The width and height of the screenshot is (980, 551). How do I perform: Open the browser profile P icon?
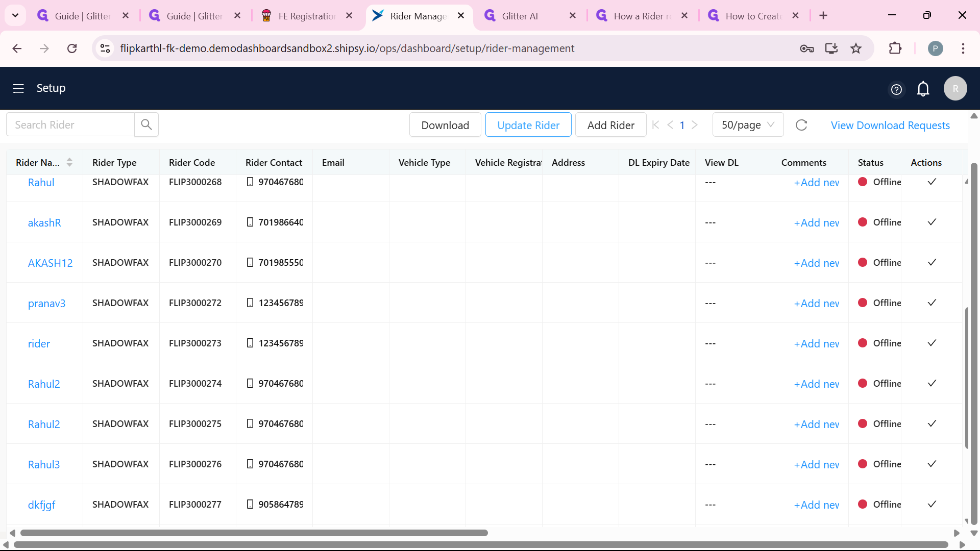(x=935, y=48)
